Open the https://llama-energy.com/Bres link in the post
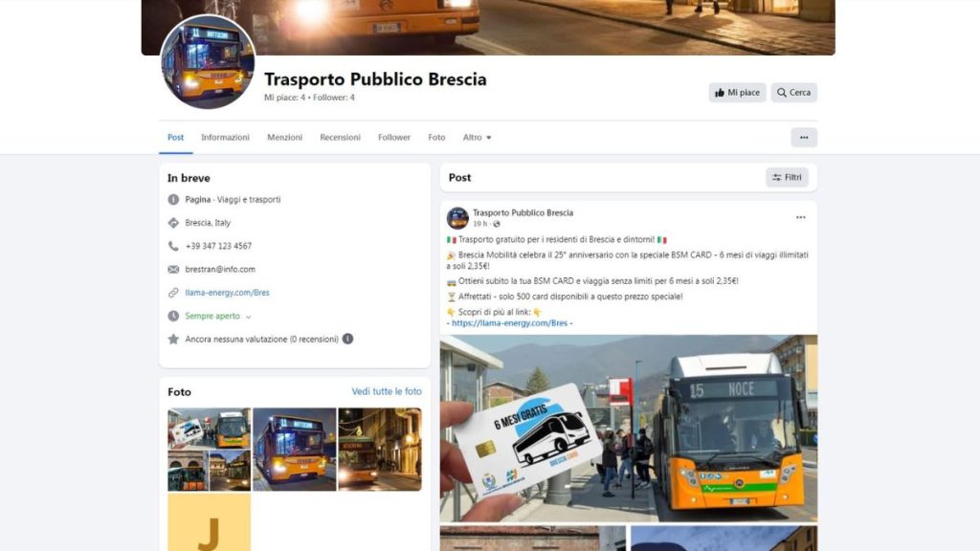The height and width of the screenshot is (551, 980). coord(509,323)
